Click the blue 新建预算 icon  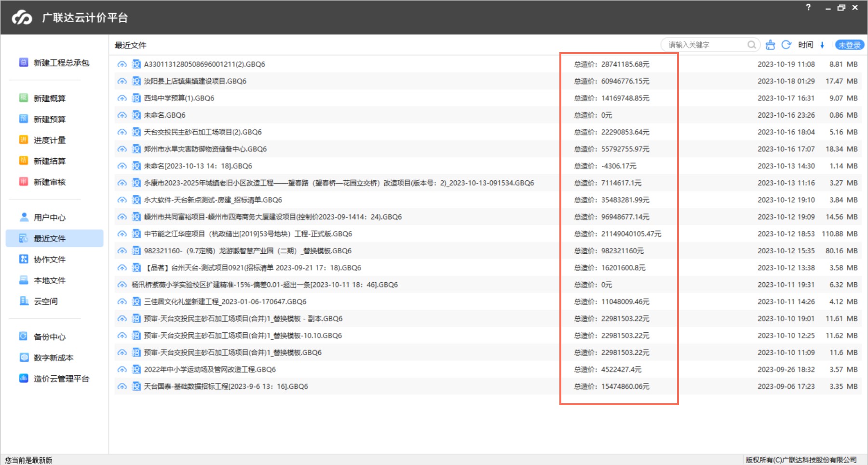23,119
